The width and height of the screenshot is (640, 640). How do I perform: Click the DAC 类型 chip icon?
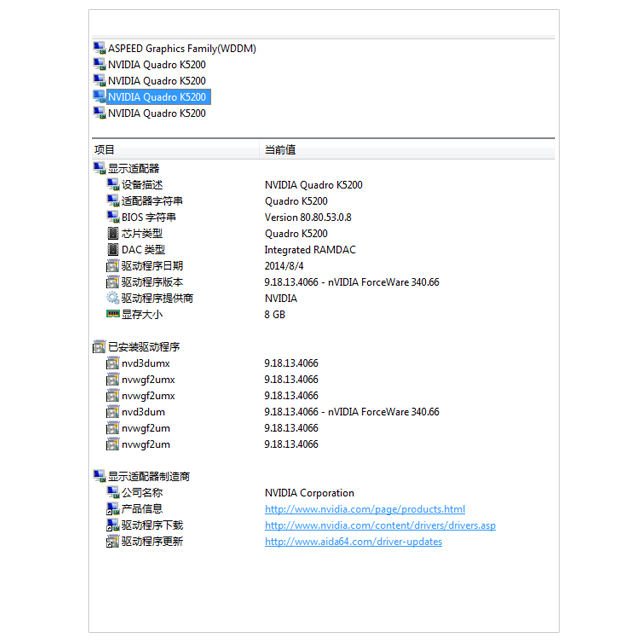click(113, 249)
